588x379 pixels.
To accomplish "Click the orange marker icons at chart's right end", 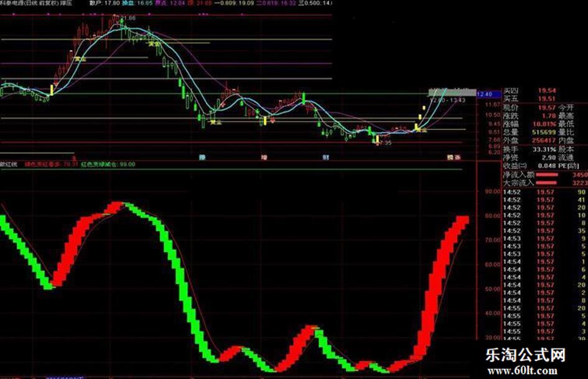I will pyautogui.click(x=454, y=157).
